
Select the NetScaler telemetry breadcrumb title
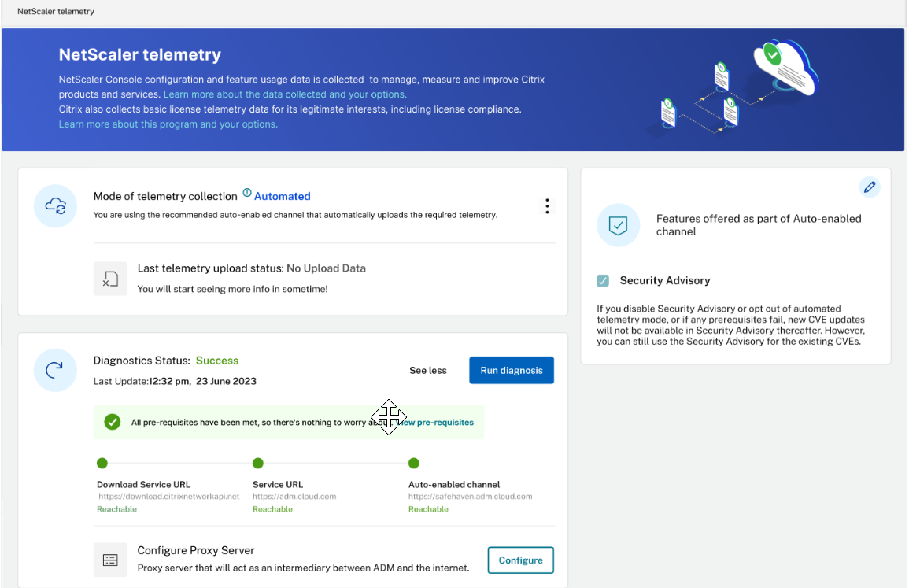(x=56, y=11)
